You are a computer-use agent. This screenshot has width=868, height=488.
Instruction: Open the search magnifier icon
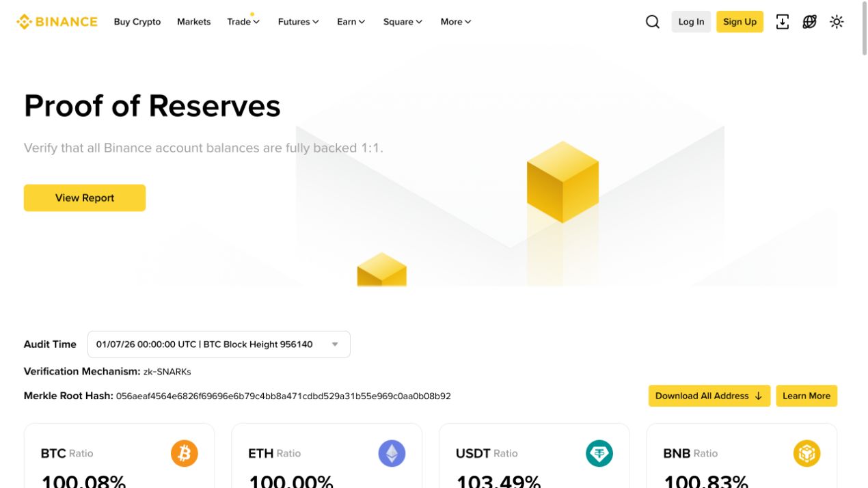(x=653, y=22)
